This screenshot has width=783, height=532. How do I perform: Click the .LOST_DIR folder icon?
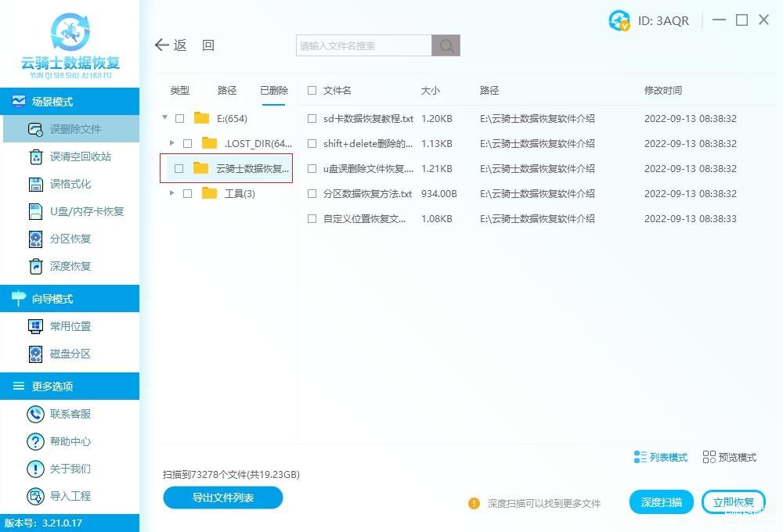pos(209,143)
